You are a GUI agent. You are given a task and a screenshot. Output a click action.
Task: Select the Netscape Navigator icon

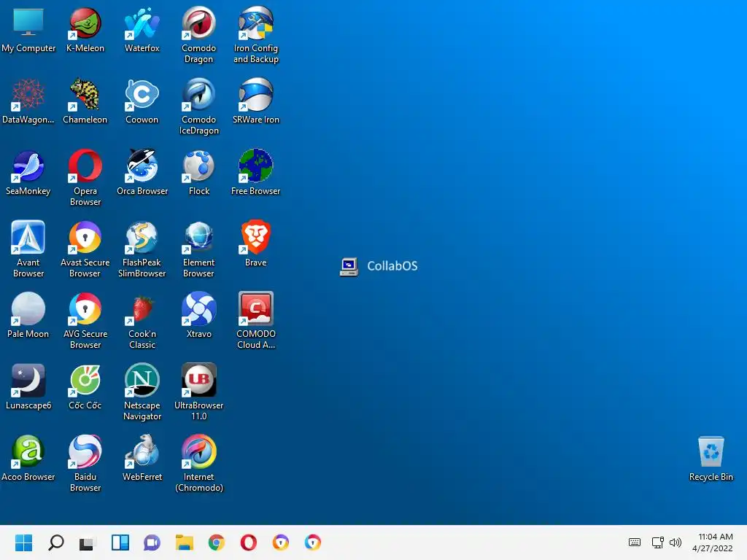[142, 380]
